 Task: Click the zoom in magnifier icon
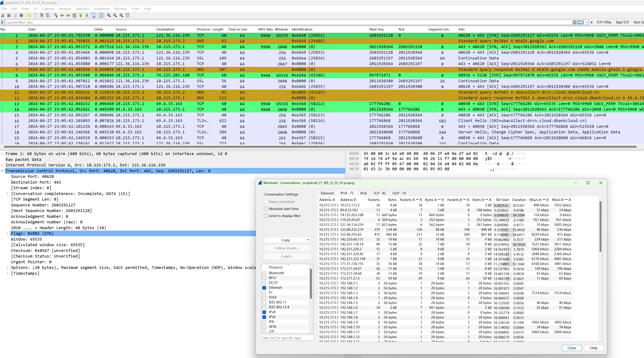pyautogui.click(x=109, y=16)
